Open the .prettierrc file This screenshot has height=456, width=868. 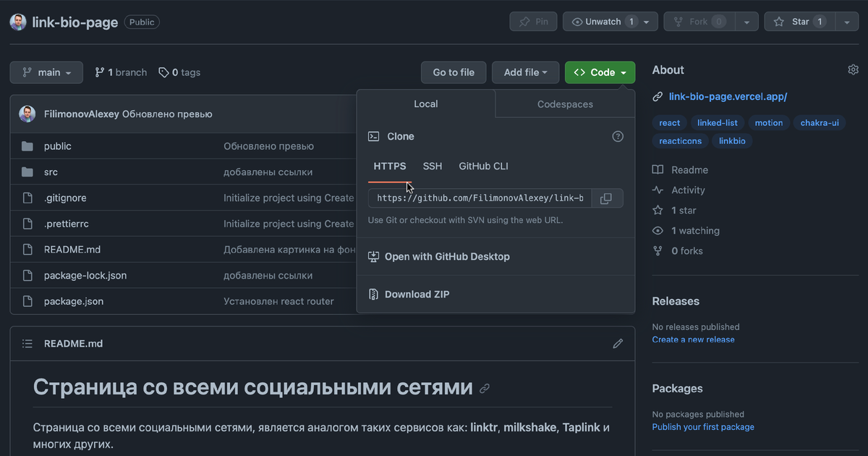click(67, 224)
